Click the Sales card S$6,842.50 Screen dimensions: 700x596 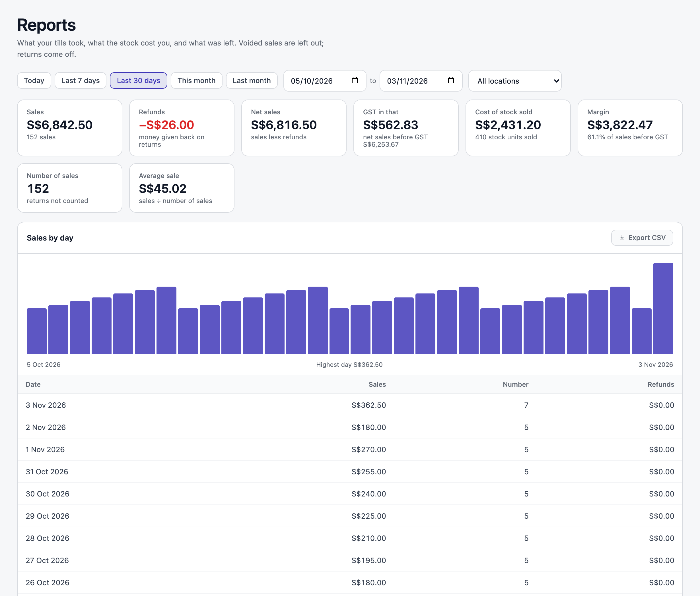[70, 128]
